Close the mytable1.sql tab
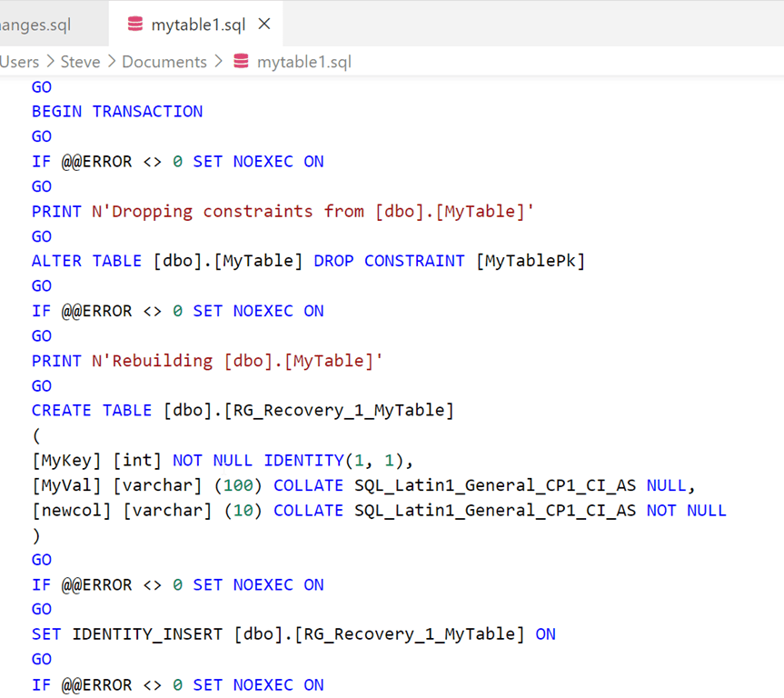This screenshot has width=784, height=698. click(x=263, y=25)
